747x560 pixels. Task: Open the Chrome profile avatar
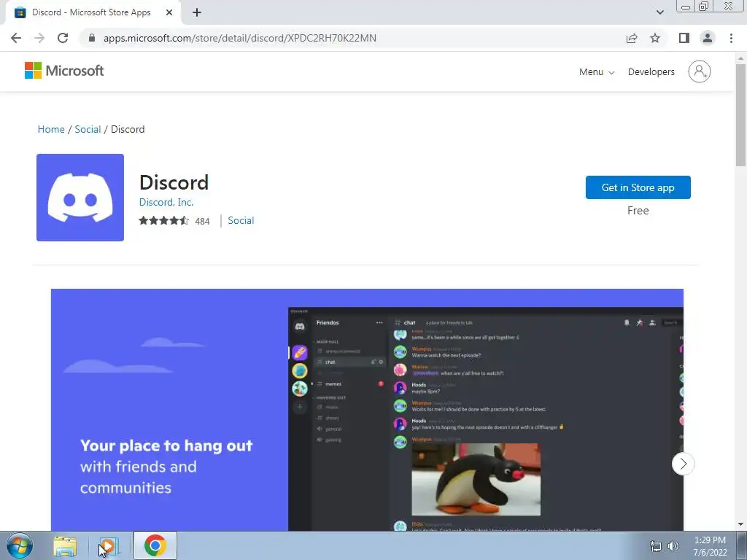coord(708,38)
